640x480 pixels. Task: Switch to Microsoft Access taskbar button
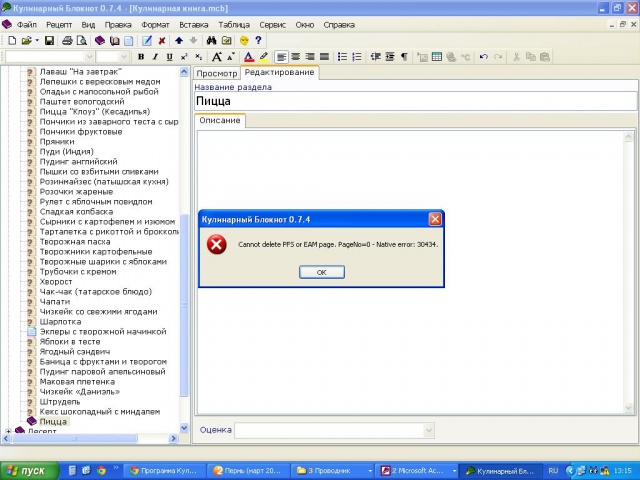click(418, 471)
